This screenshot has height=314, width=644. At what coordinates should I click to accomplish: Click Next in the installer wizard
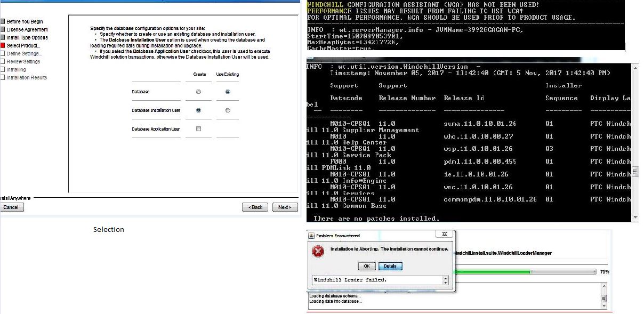click(285, 207)
